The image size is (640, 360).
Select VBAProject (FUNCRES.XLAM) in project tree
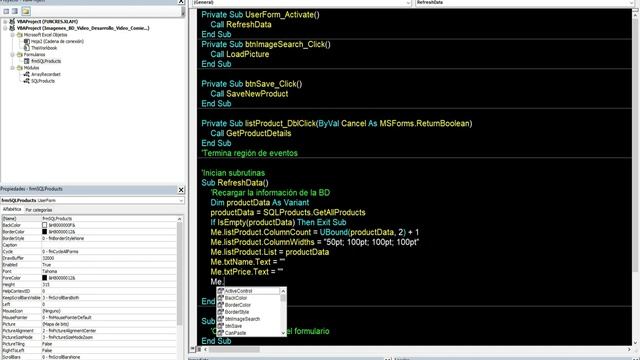[x=47, y=22]
